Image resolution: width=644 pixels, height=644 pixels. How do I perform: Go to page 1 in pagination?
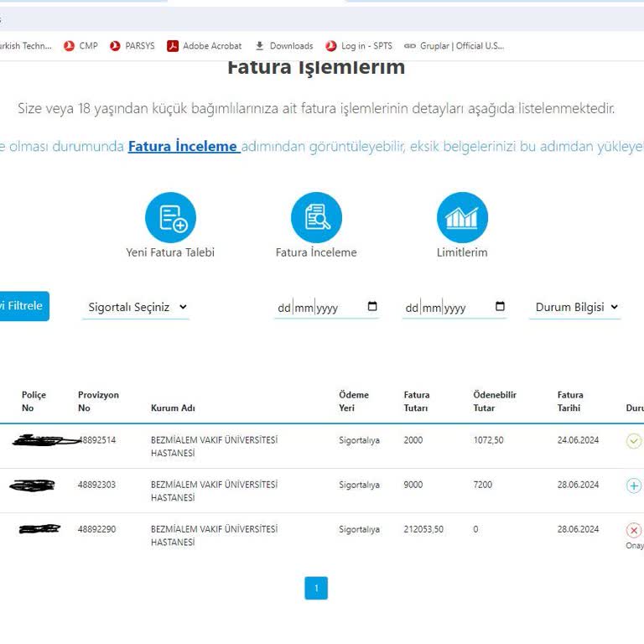tap(316, 588)
